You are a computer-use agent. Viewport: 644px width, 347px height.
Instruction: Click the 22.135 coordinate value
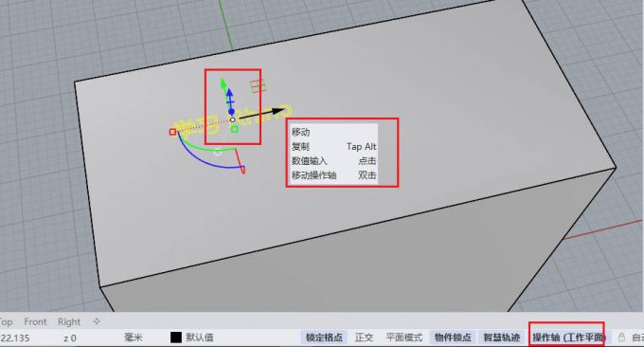[15, 338]
